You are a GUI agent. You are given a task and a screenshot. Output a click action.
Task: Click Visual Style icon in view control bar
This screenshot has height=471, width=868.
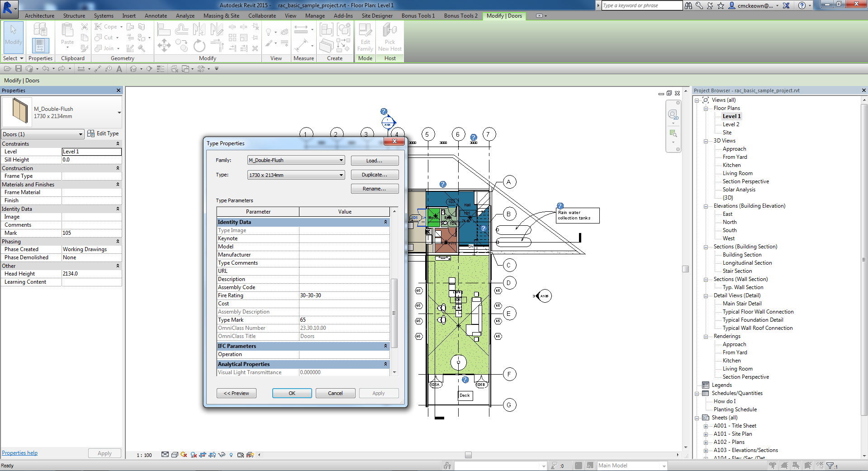pyautogui.click(x=175, y=455)
